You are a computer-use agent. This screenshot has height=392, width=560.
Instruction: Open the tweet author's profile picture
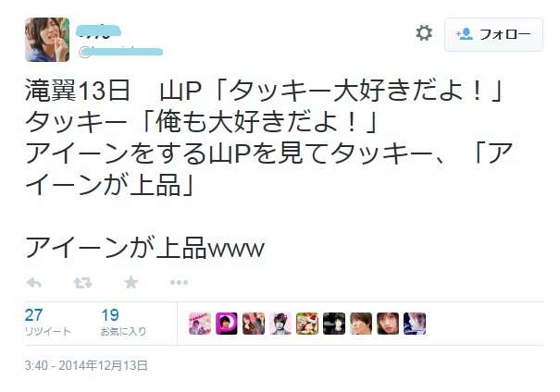[47, 40]
